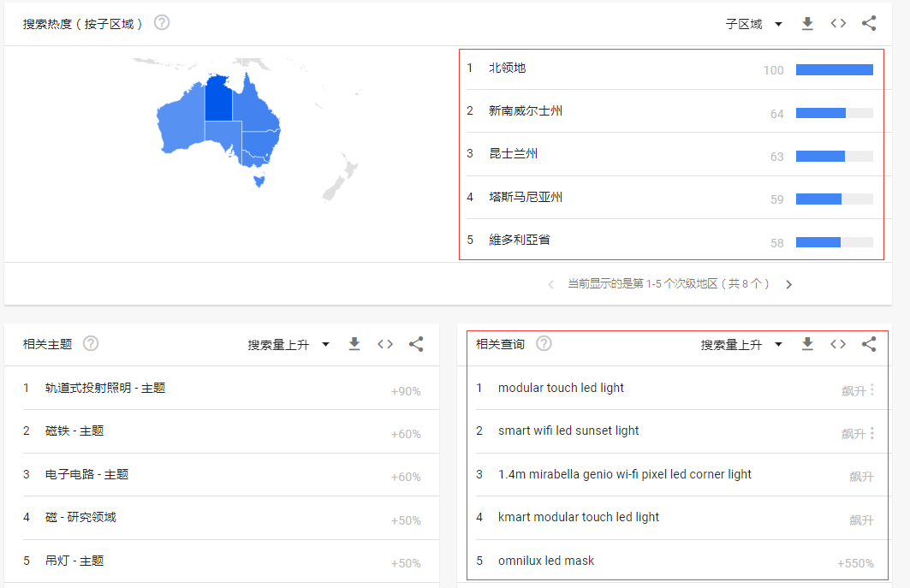
Task: Share the 相关查询 panel
Action: [869, 344]
